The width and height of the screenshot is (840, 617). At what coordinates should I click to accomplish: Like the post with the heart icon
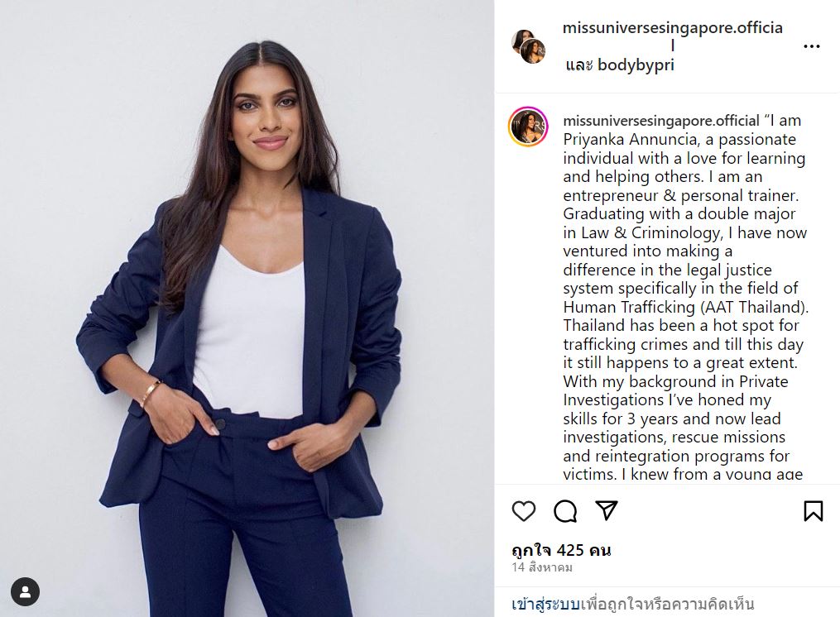tap(523, 511)
